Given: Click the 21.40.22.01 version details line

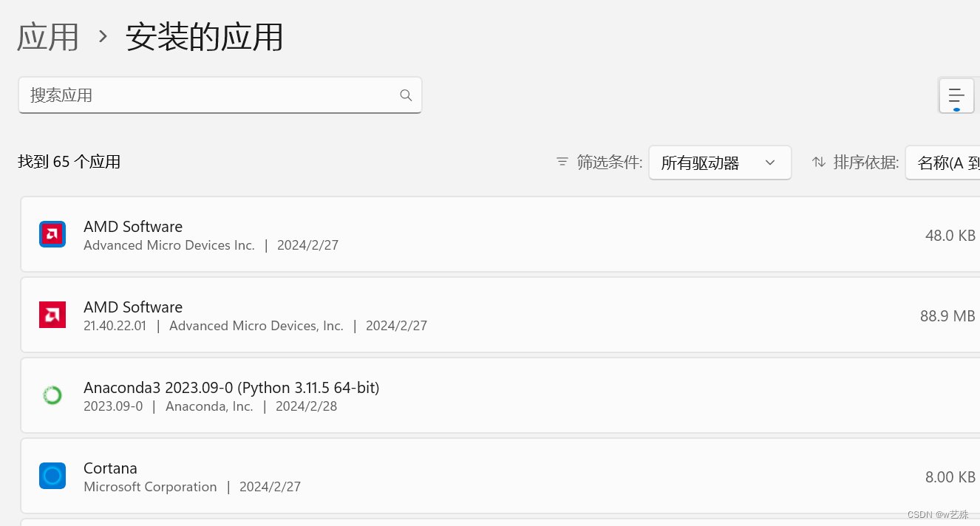Looking at the screenshot, I should point(255,326).
